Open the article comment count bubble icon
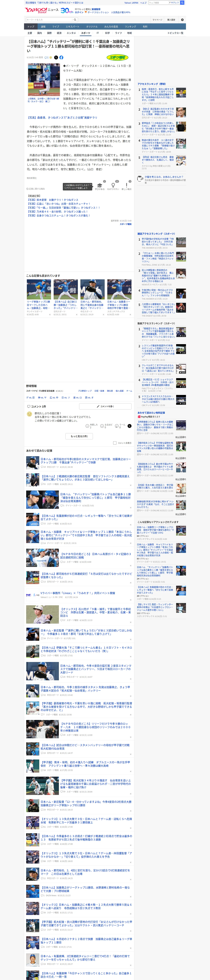 [x=46, y=57]
